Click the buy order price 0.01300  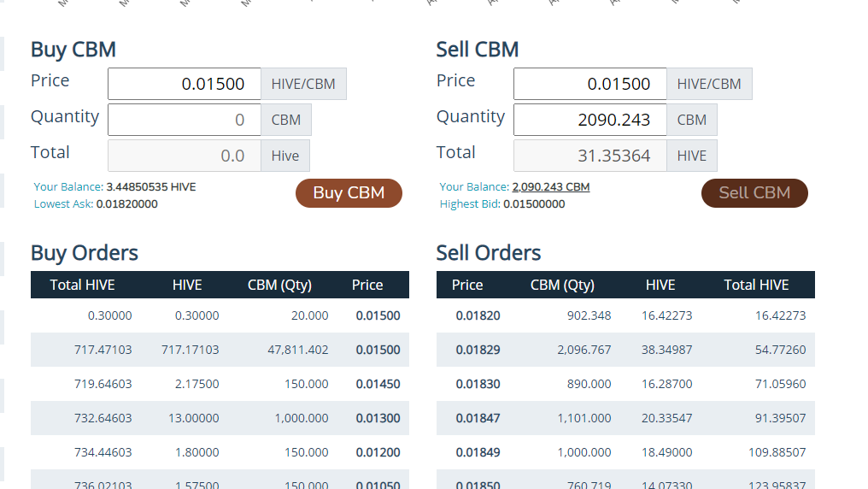point(378,419)
